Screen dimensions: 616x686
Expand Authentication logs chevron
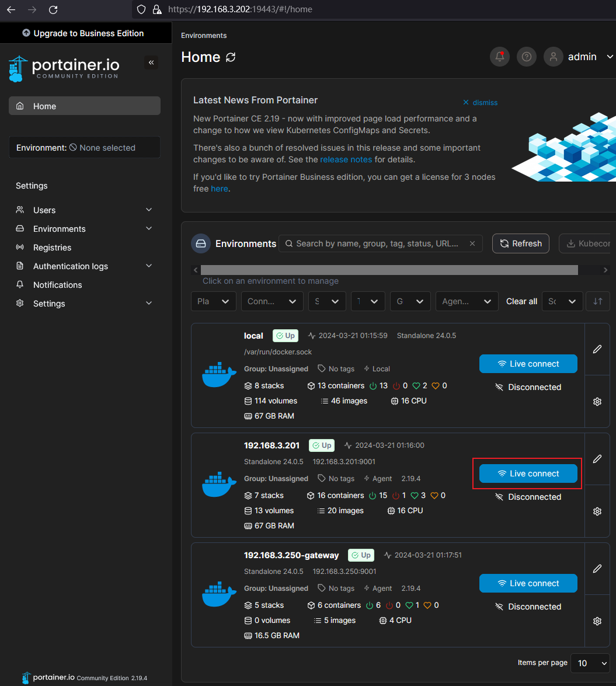[149, 266]
